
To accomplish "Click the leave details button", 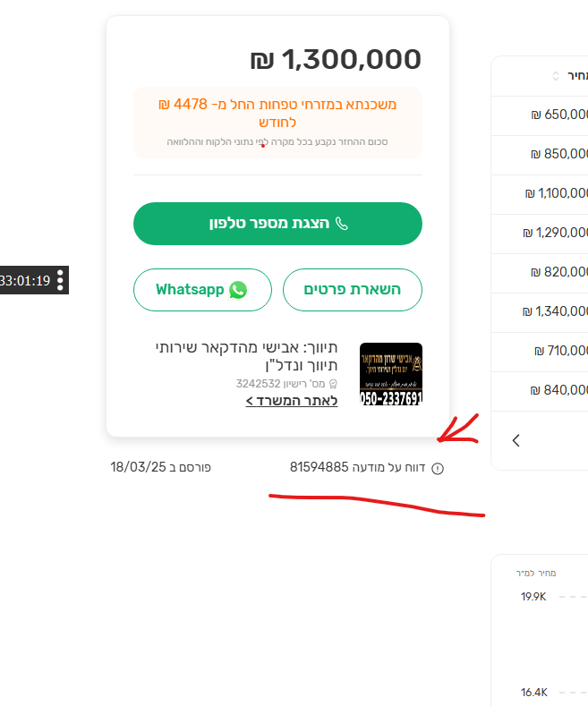I will 353,290.
